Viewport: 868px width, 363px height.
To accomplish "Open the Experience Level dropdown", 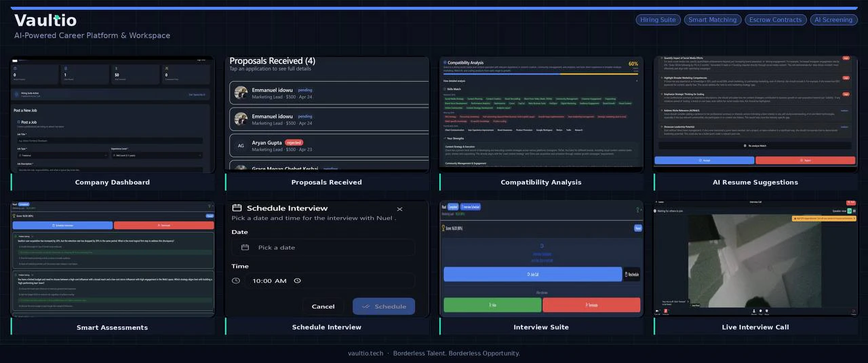I will tap(157, 155).
